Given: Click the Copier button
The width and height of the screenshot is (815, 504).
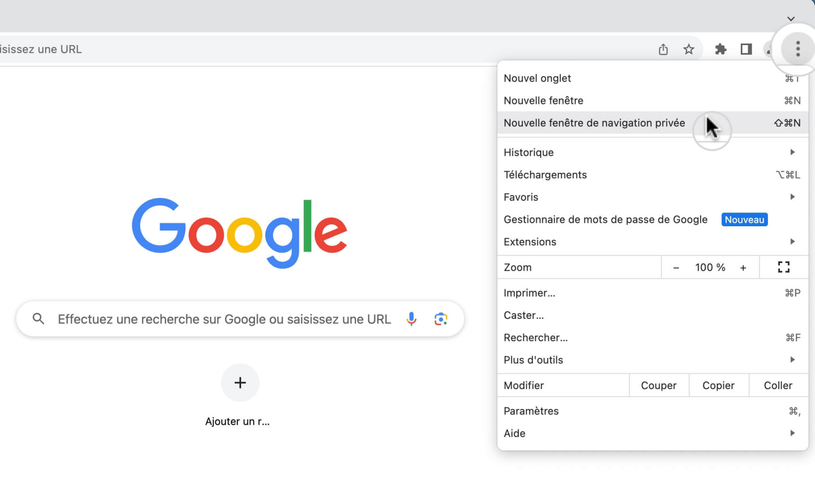Looking at the screenshot, I should (x=718, y=385).
